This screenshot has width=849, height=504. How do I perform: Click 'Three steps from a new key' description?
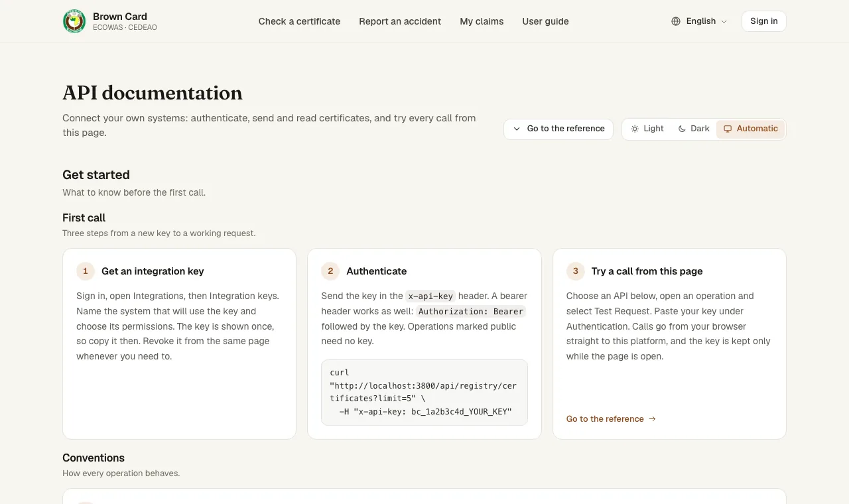pyautogui.click(x=159, y=233)
